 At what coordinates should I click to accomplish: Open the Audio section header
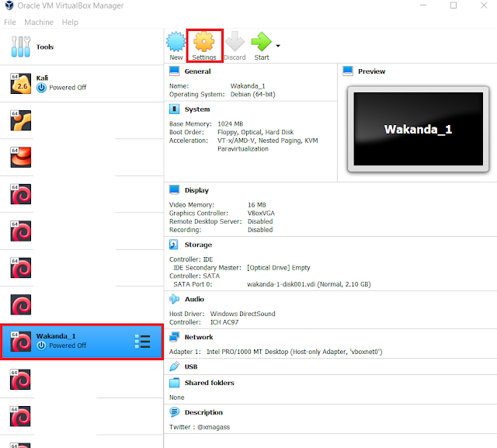[x=194, y=299]
